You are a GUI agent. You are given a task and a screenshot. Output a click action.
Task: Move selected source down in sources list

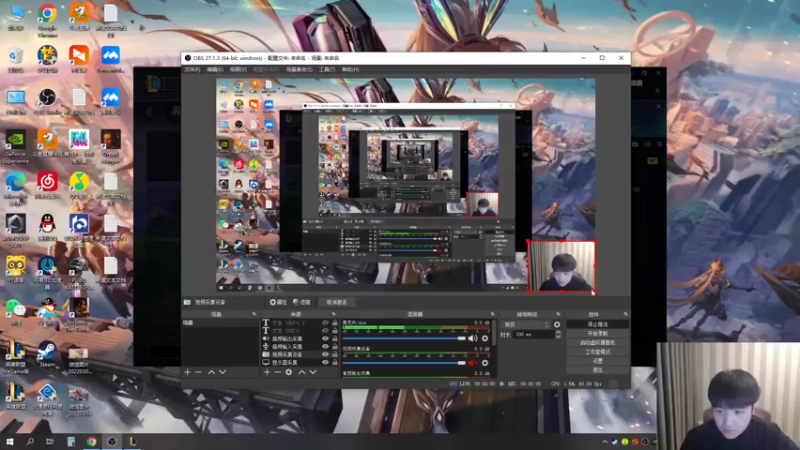coord(313,372)
